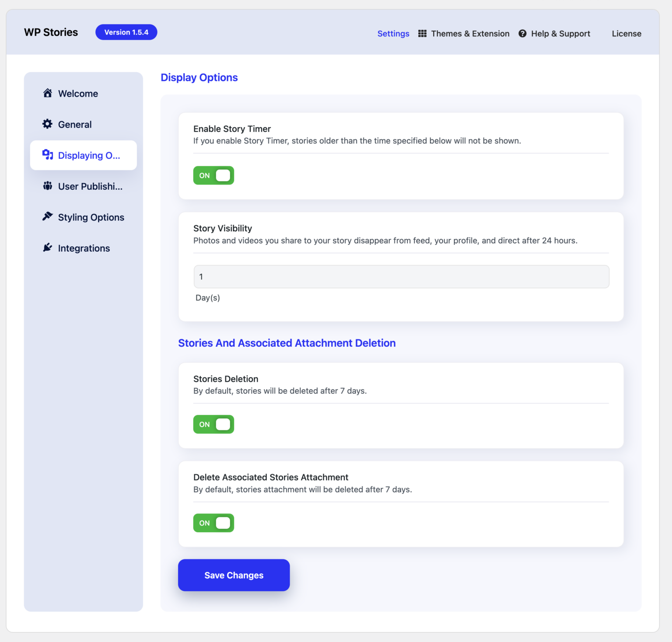672x642 pixels.
Task: Open User Publishing via its people icon
Action: click(48, 186)
